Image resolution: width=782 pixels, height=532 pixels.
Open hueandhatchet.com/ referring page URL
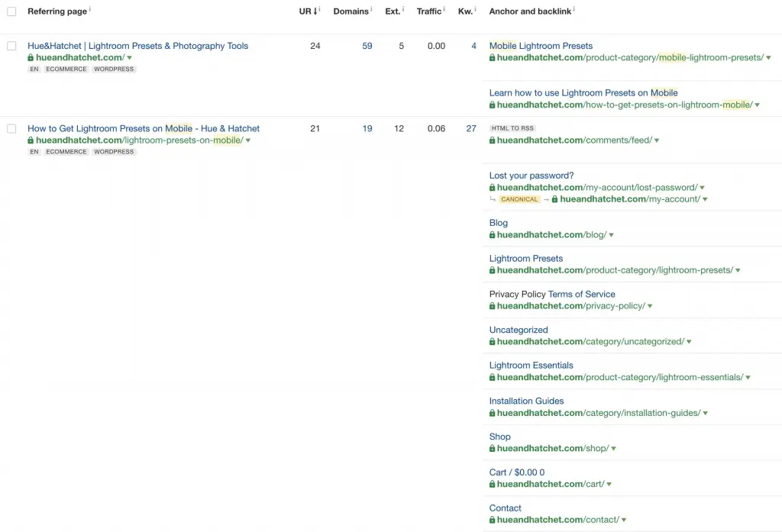(79, 57)
